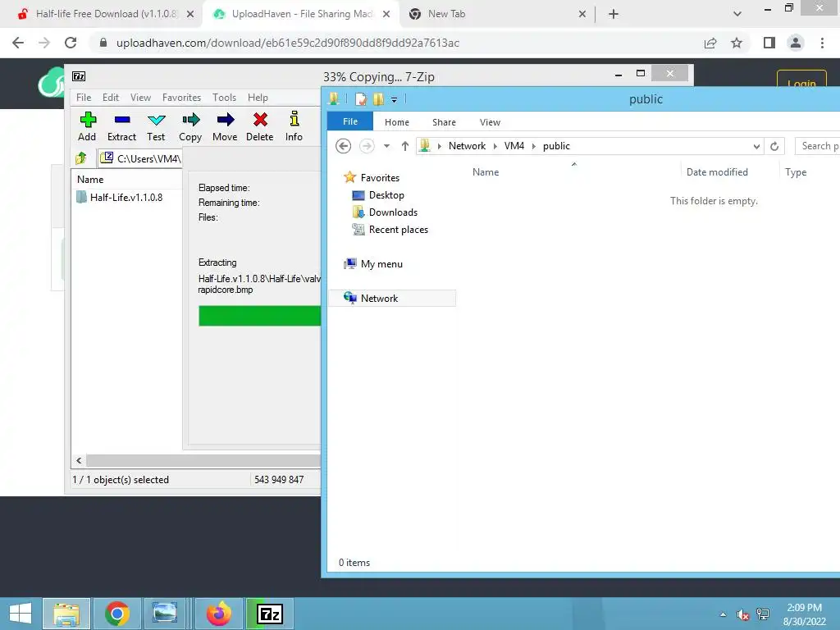
Task: Open a new Chrome tab
Action: [614, 14]
